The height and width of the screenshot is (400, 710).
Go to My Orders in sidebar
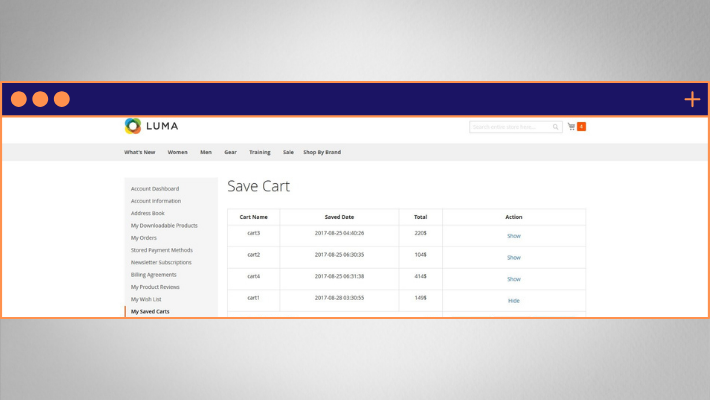[144, 238]
